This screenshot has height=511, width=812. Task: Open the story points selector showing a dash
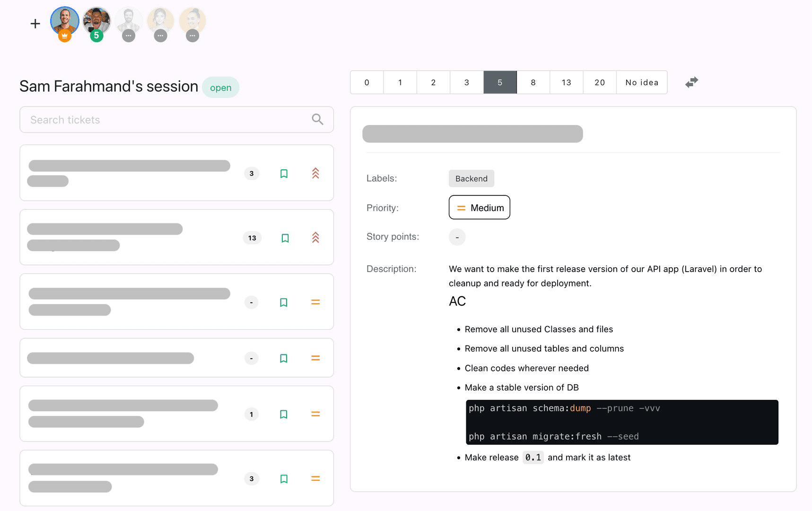tap(457, 237)
